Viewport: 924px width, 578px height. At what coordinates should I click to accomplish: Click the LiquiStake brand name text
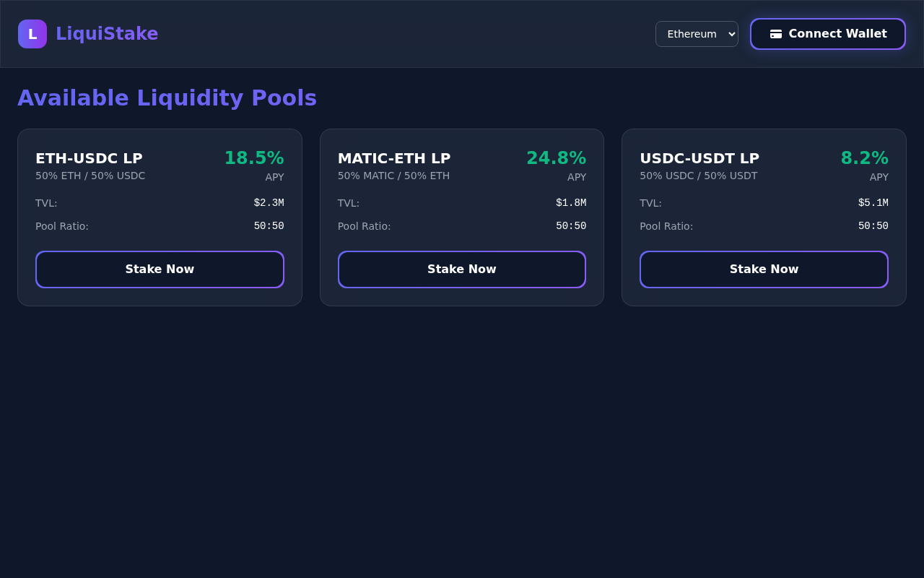point(107,33)
